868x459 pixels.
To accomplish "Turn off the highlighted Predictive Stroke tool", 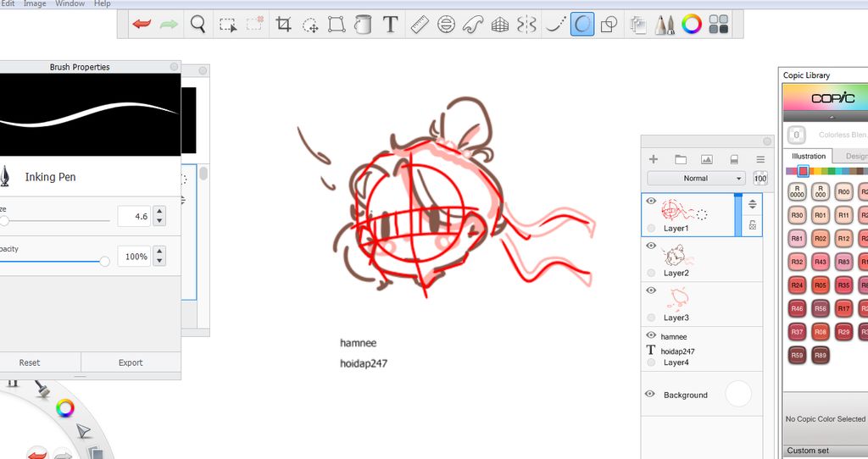I will [582, 25].
